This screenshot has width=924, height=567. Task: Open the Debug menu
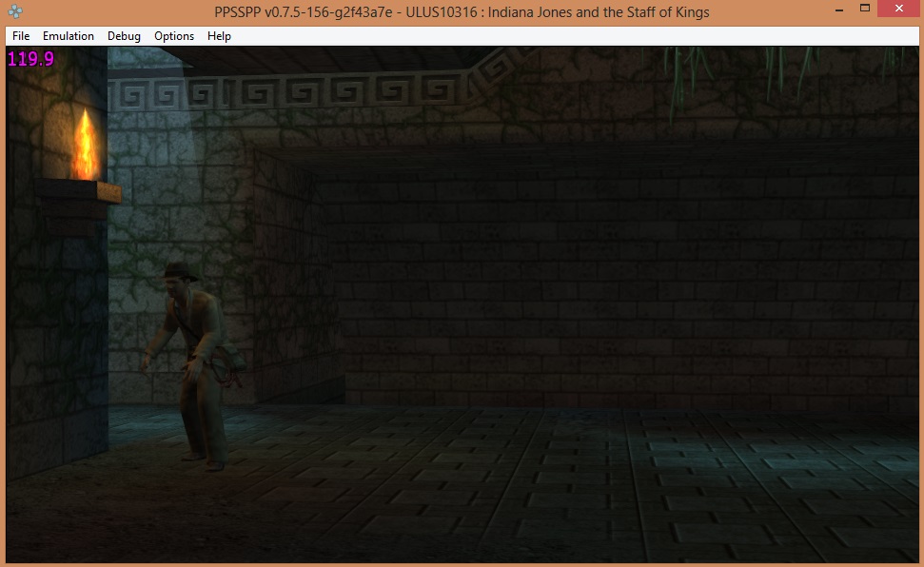pyautogui.click(x=124, y=36)
